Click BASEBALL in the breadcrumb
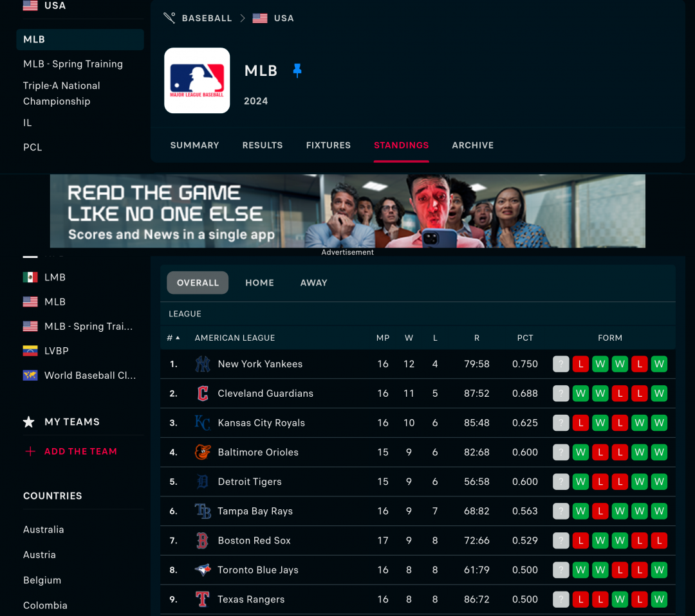The height and width of the screenshot is (616, 695). tap(207, 18)
